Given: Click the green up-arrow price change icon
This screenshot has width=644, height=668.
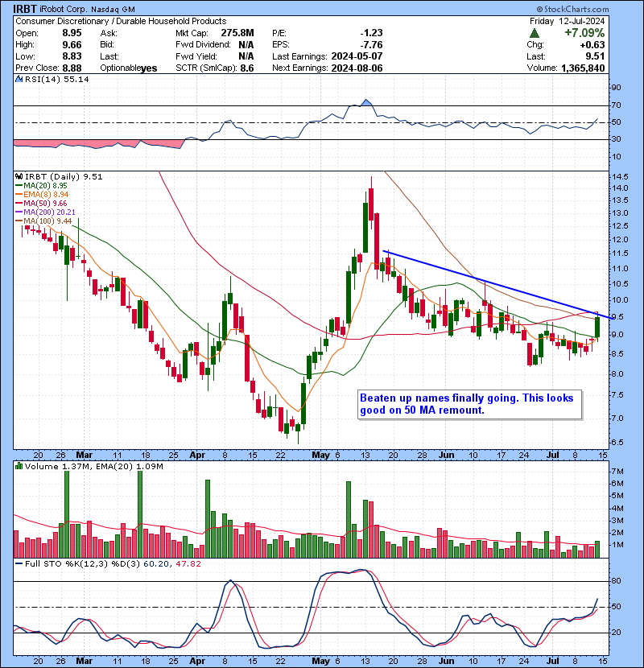Looking at the screenshot, I should 535,33.
